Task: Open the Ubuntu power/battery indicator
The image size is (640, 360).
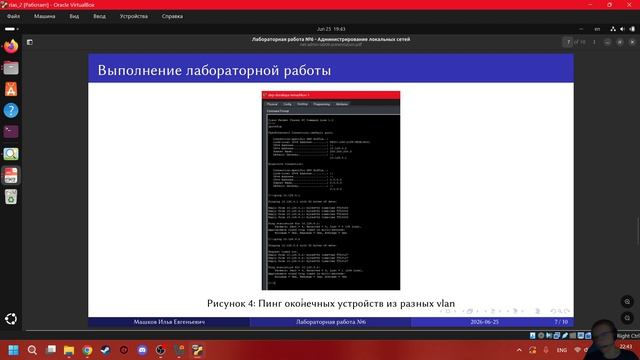Action: [x=632, y=29]
